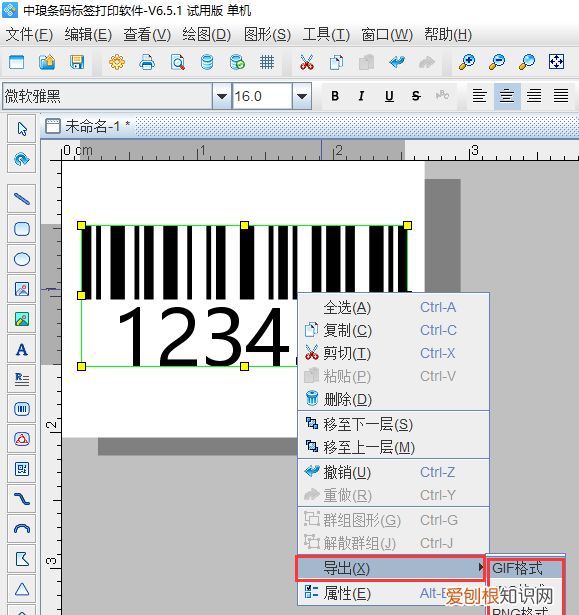Toggle italic formatting
Viewport: 579px width, 615px height.
pyautogui.click(x=362, y=96)
